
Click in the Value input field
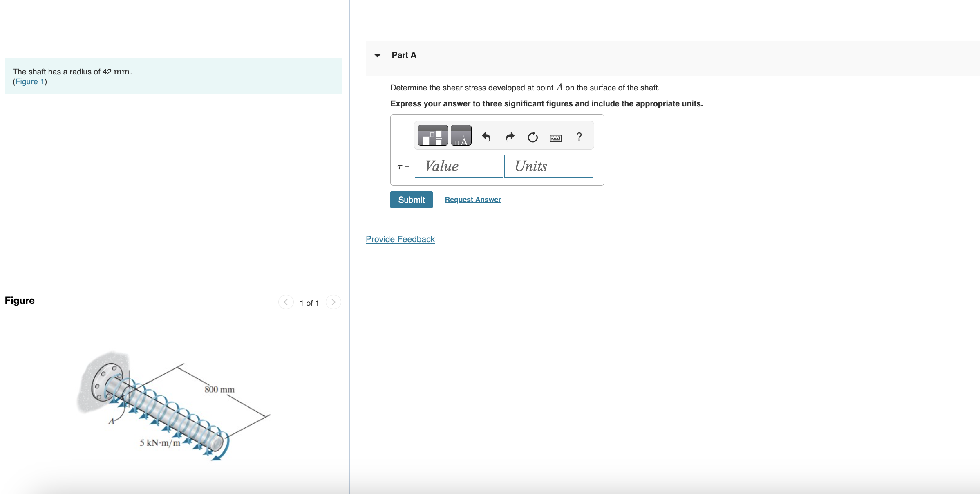click(459, 166)
